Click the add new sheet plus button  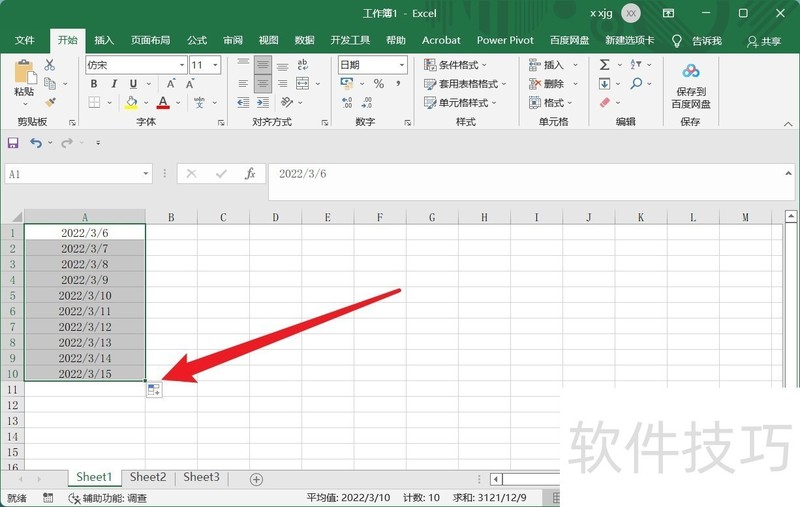click(x=256, y=479)
